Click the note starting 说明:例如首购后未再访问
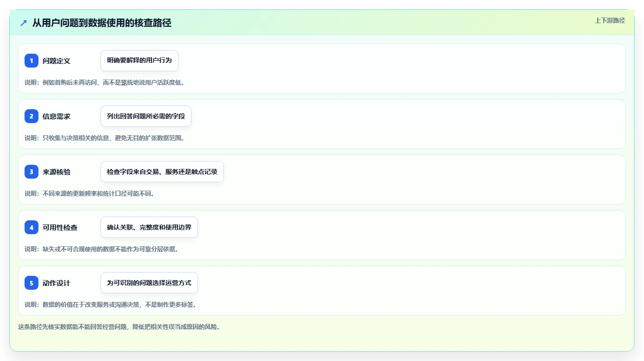644x361 pixels. (104, 82)
